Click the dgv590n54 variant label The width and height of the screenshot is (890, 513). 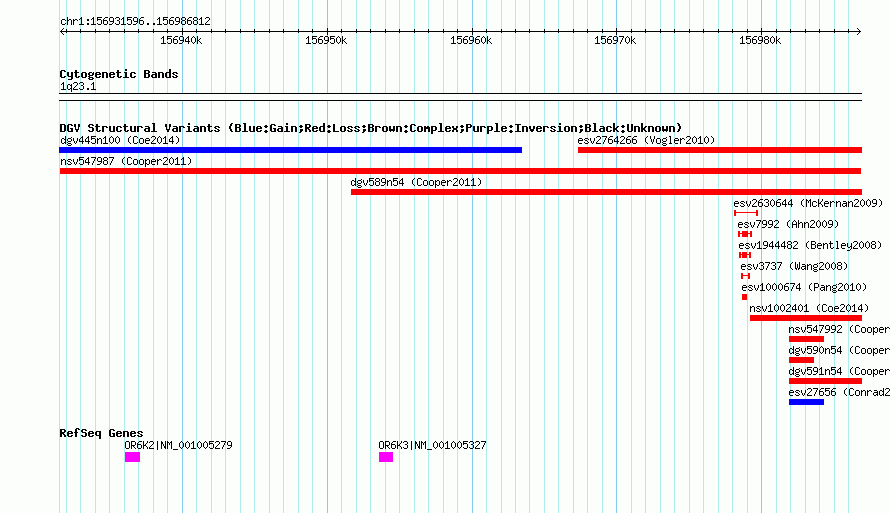[839, 350]
